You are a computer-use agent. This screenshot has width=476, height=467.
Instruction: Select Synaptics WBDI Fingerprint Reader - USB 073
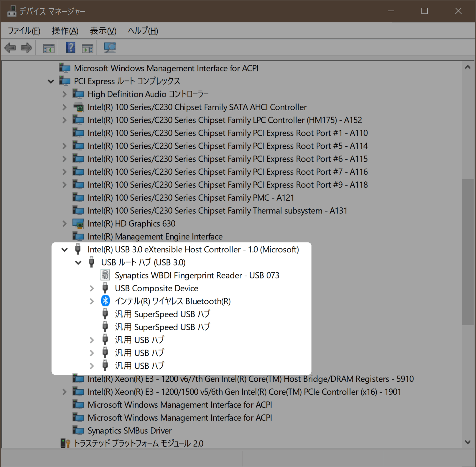tap(197, 275)
